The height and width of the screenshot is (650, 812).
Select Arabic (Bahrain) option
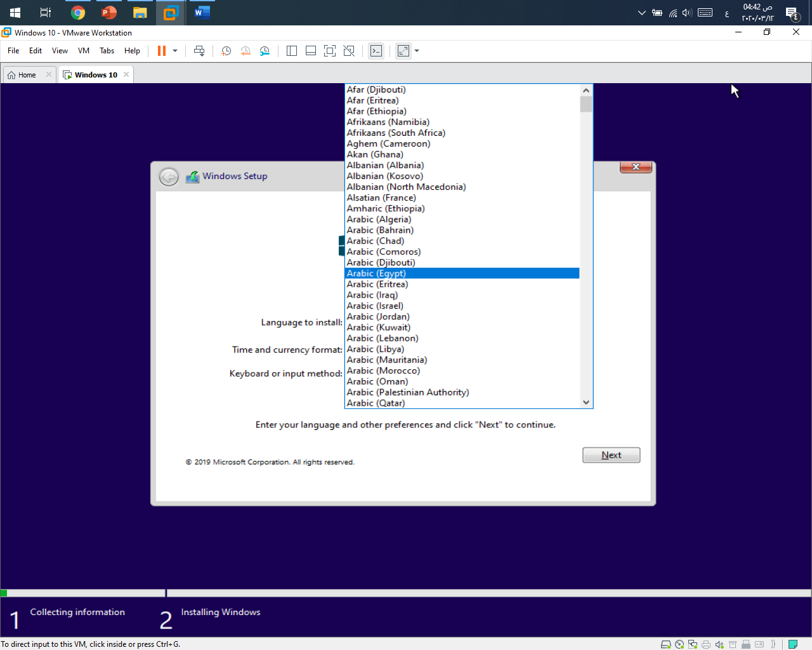462,230
